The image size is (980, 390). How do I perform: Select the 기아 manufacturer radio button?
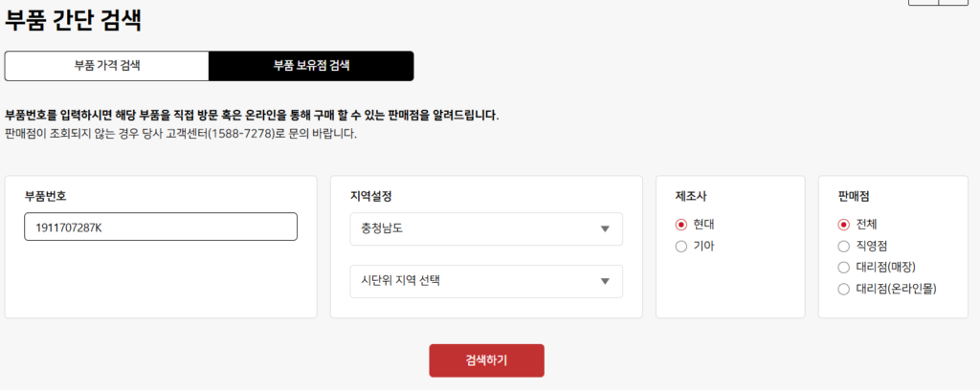681,247
